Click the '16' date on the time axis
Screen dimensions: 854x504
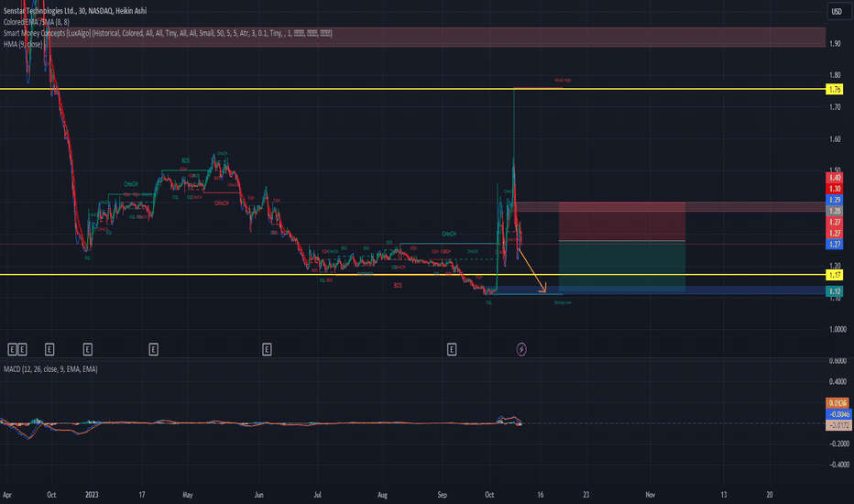(x=541, y=495)
